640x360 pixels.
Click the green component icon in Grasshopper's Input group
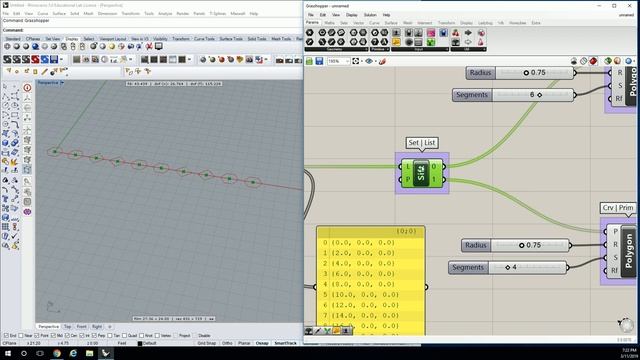coord(431,42)
